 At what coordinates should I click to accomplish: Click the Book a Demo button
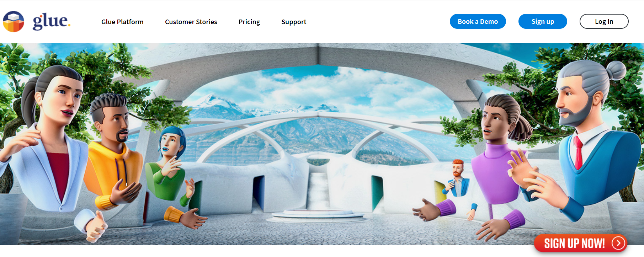[x=478, y=21]
